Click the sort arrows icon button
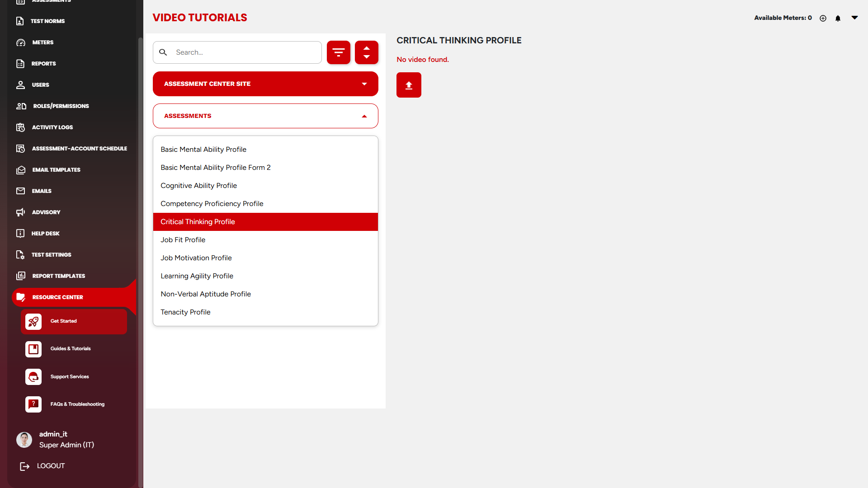Viewport: 868px width, 488px height. 366,52
